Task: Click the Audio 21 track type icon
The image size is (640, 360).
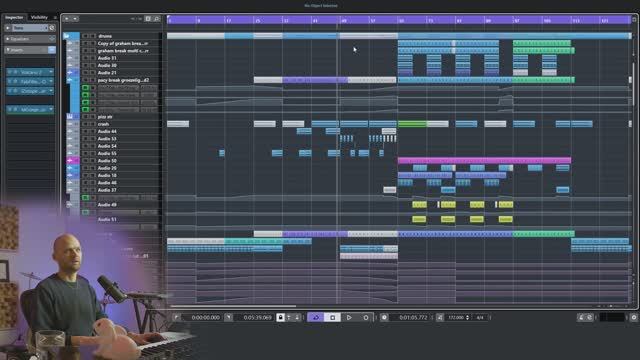Action: click(70, 72)
